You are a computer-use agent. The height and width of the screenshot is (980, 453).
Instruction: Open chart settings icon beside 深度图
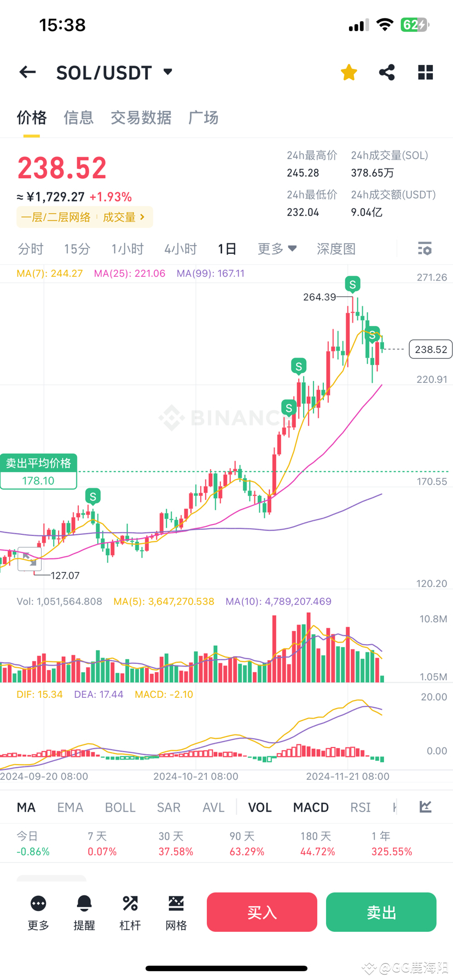425,248
